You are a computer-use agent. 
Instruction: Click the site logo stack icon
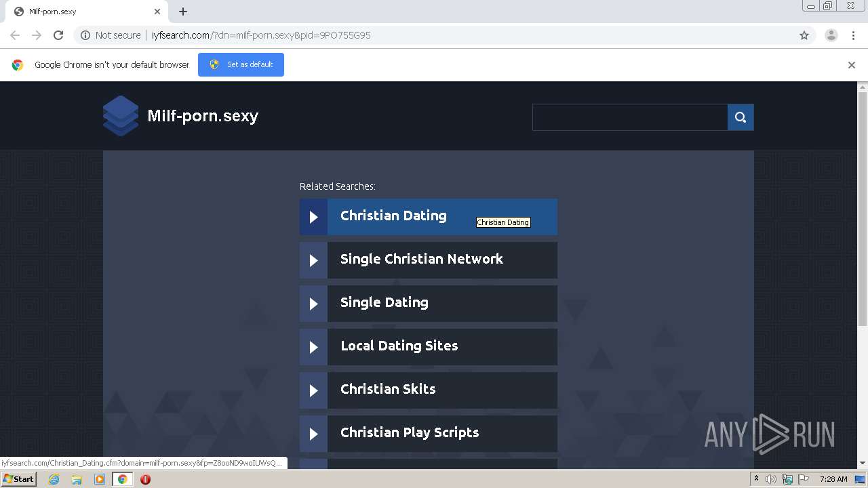tap(121, 116)
